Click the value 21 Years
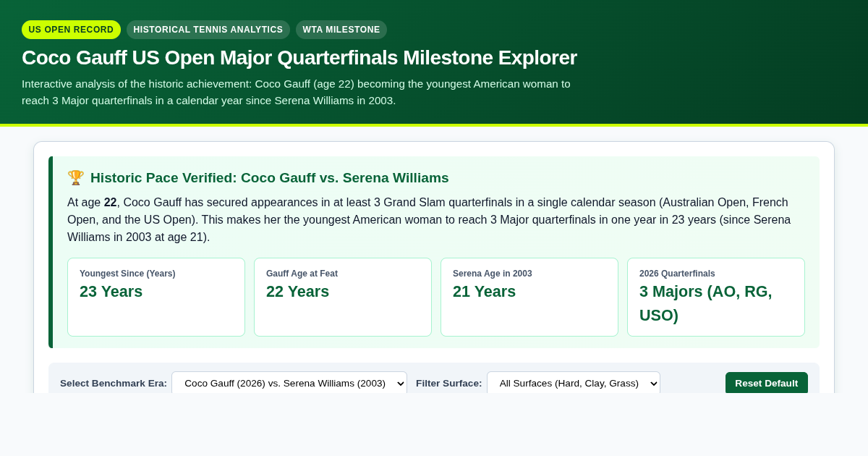868x456 pixels. [484, 292]
